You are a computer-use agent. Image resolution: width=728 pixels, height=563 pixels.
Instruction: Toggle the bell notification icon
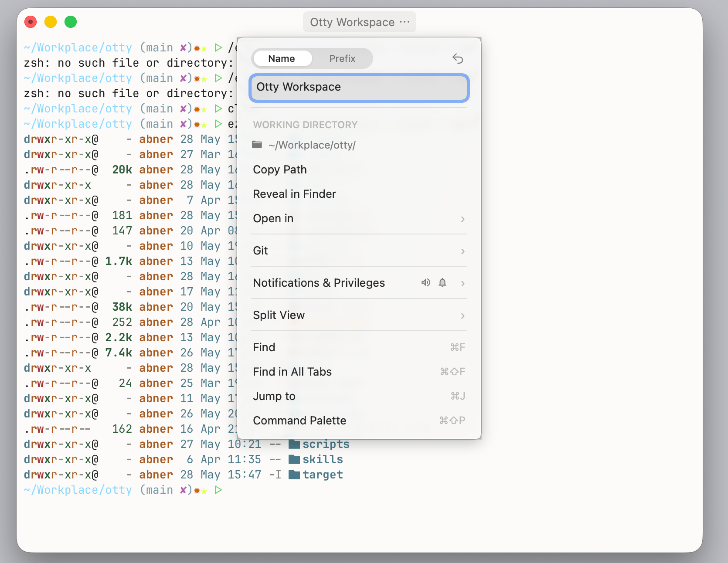pos(442,283)
